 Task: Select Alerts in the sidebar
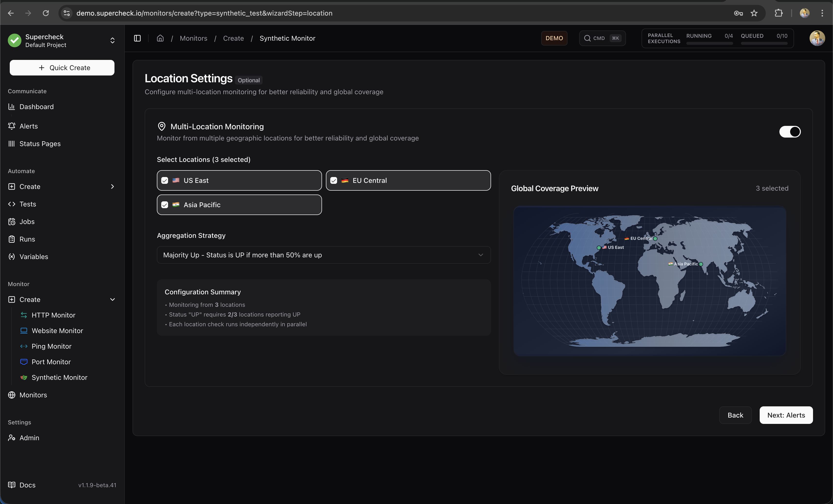(x=28, y=126)
